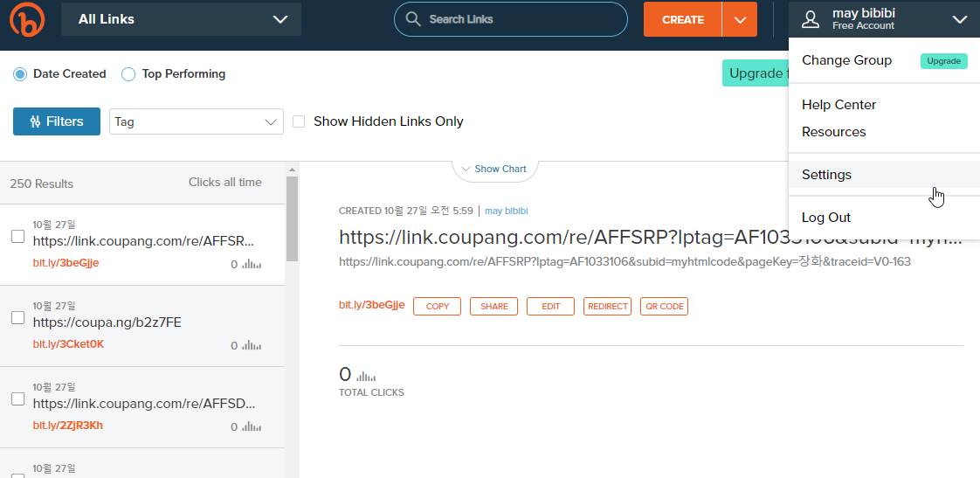Click the SHARE button
Image resolution: width=980 pixels, height=478 pixels.
(493, 307)
